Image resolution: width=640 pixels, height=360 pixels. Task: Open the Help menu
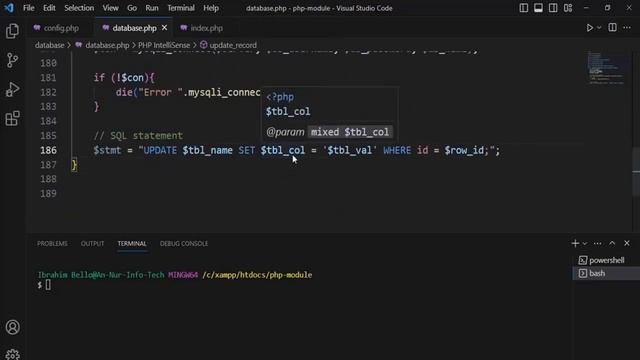pos(211,8)
